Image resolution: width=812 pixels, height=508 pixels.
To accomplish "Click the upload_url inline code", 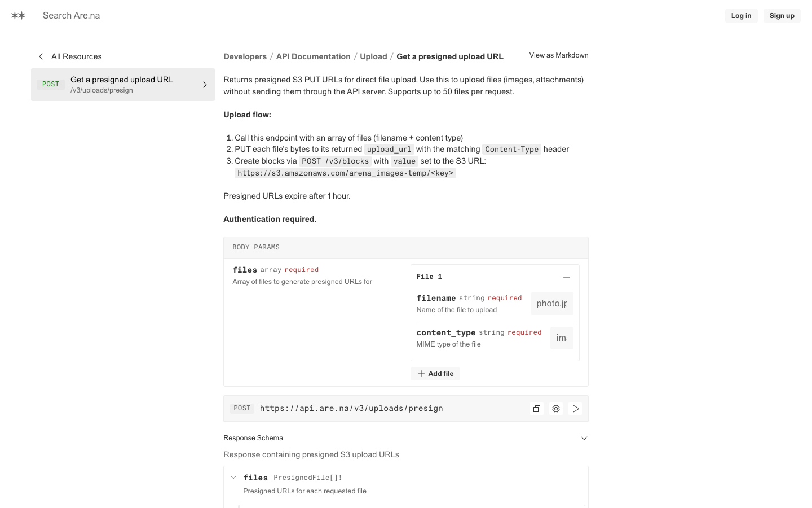I will pyautogui.click(x=389, y=150).
